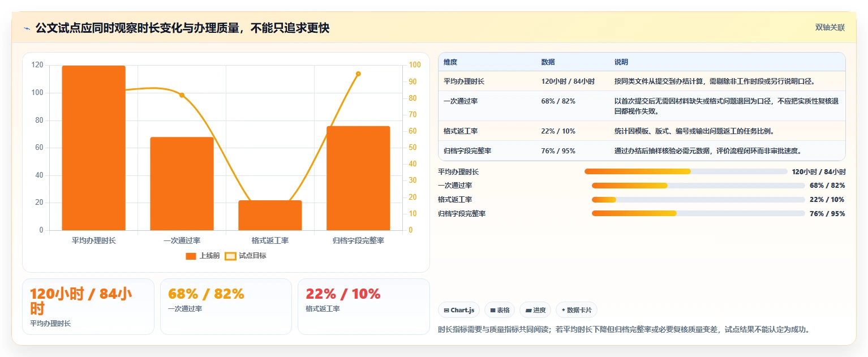868x357 pixels.
Task: Click the line point above 一次通过率 bar
Action: click(x=182, y=95)
